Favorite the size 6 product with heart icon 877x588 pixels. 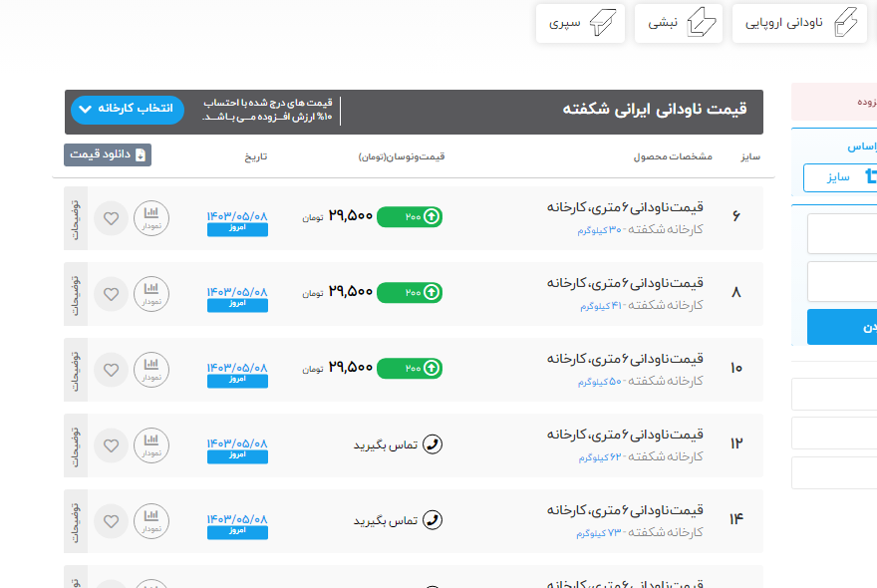point(111,218)
